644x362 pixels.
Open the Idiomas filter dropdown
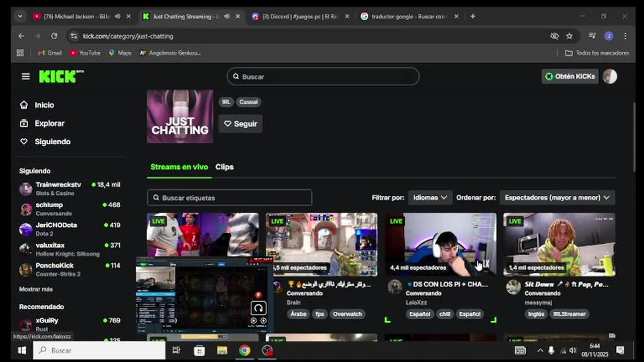coord(430,198)
